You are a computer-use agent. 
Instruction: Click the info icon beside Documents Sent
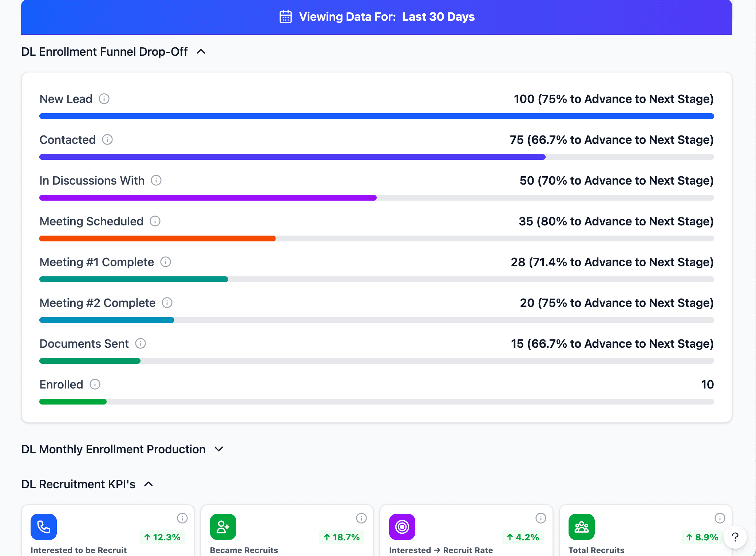141,343
